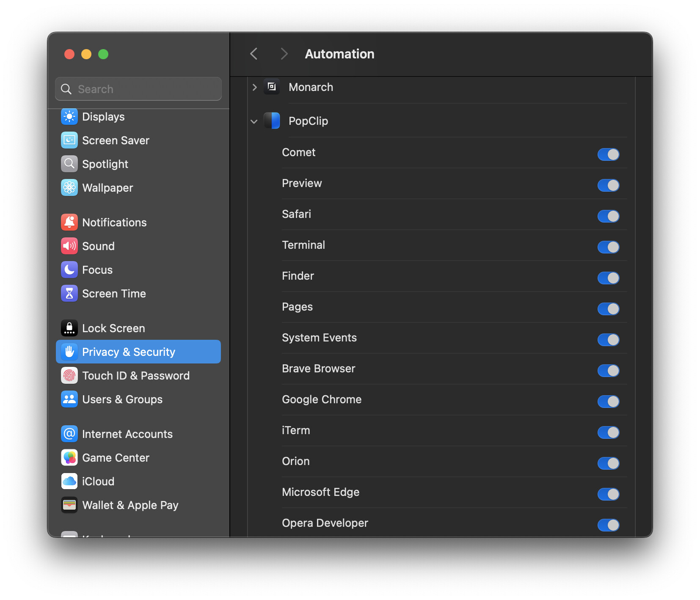The height and width of the screenshot is (600, 700).
Task: Click the Spotlight magnifier icon
Action: (69, 164)
